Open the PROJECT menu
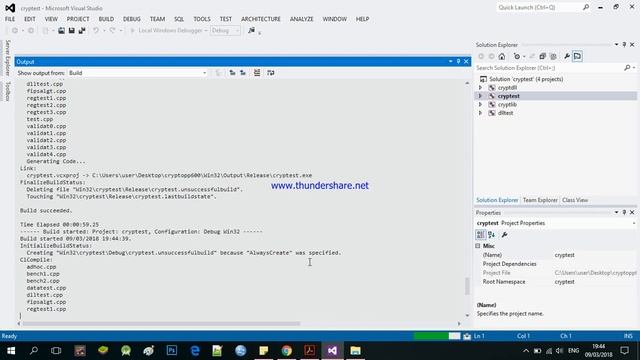Viewport: 640px width, 360px height. (x=78, y=19)
